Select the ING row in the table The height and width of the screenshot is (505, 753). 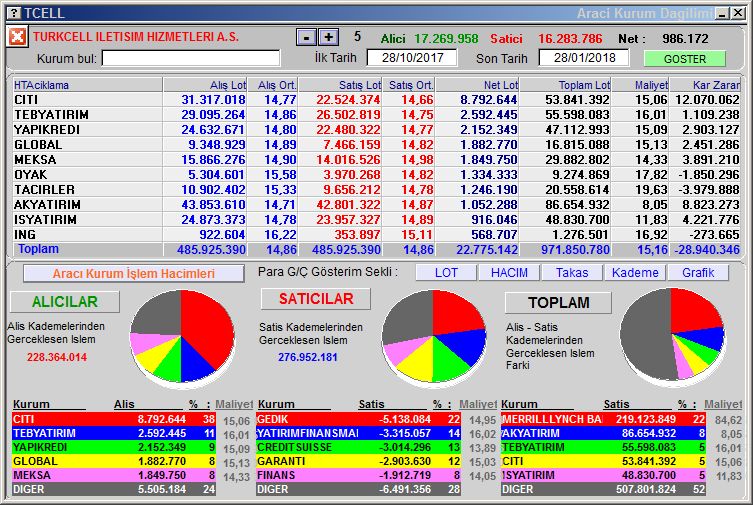pyautogui.click(x=376, y=234)
